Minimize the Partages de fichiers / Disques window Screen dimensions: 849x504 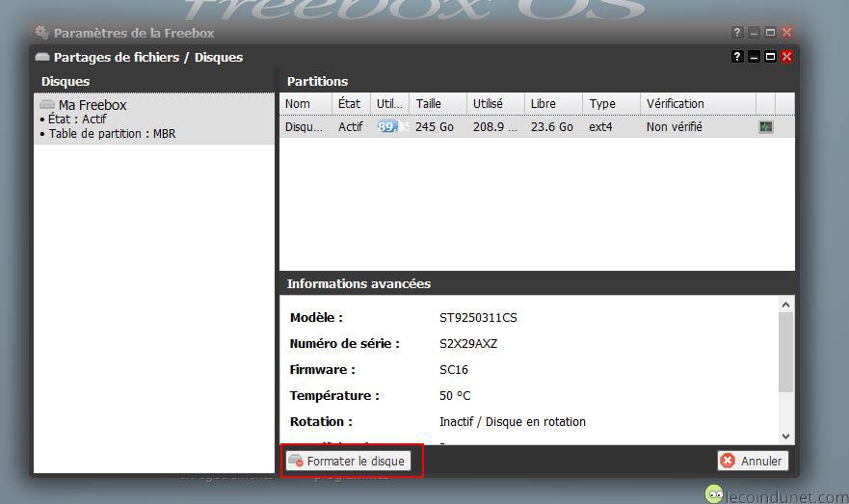point(754,56)
